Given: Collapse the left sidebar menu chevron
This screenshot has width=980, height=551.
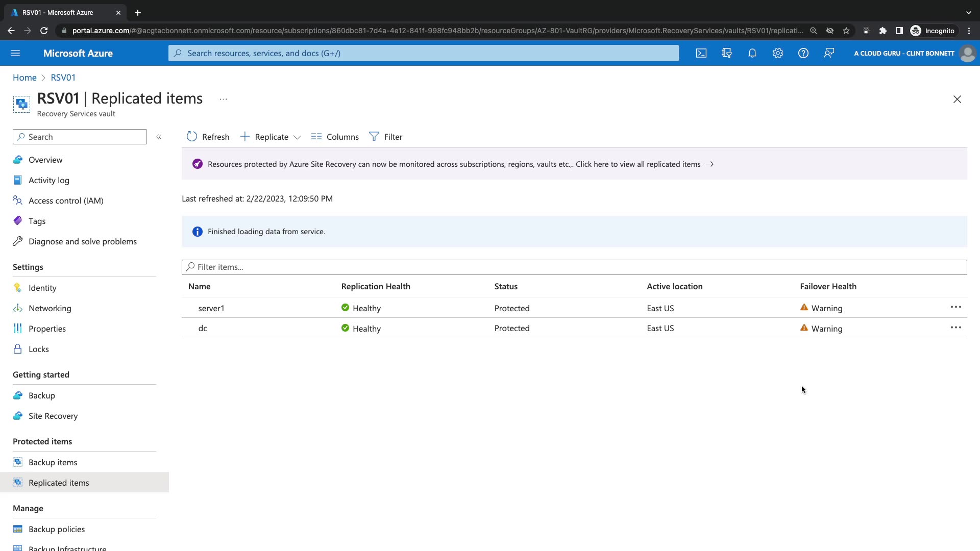Looking at the screenshot, I should (159, 137).
